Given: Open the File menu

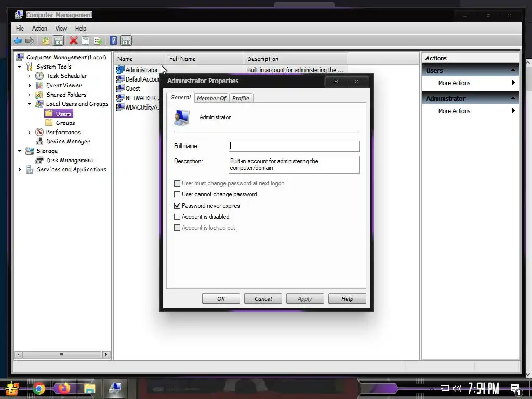Looking at the screenshot, I should tap(20, 29).
